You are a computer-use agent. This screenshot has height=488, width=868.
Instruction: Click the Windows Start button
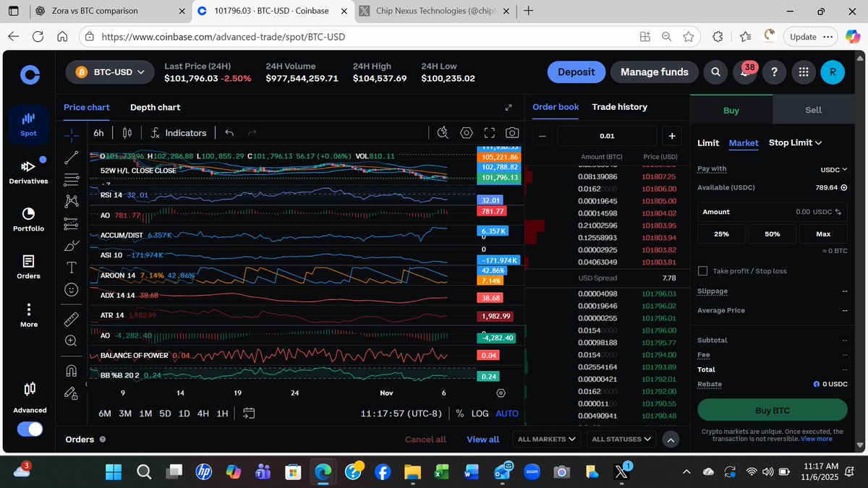tap(114, 472)
